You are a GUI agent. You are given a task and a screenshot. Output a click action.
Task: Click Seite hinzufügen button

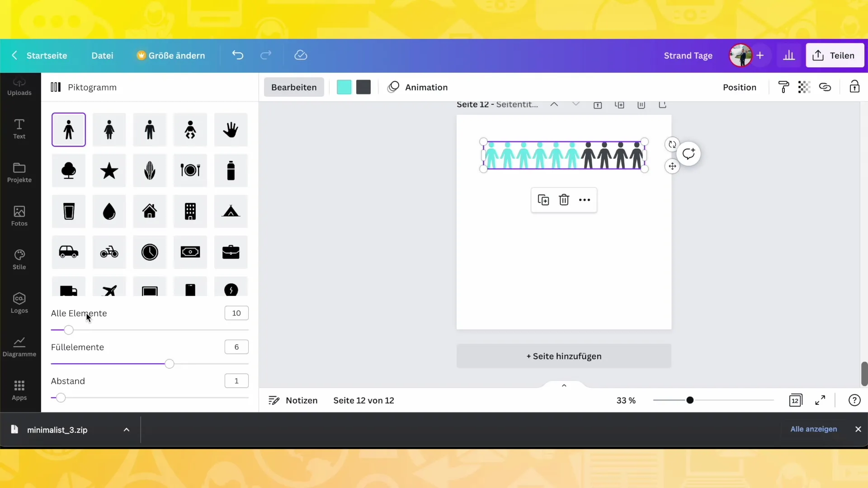click(x=564, y=356)
